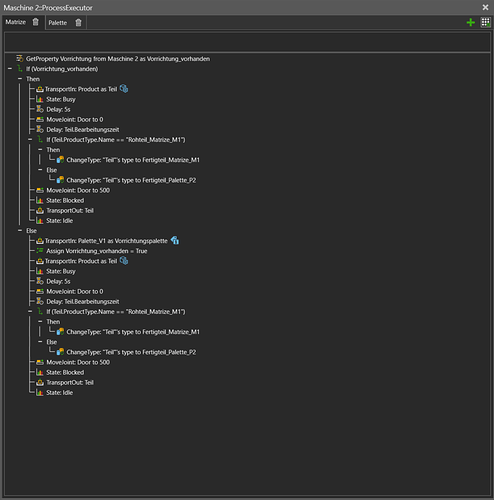Select State: Blocked row in Else branch
This screenshot has width=494, height=500.
click(65, 372)
